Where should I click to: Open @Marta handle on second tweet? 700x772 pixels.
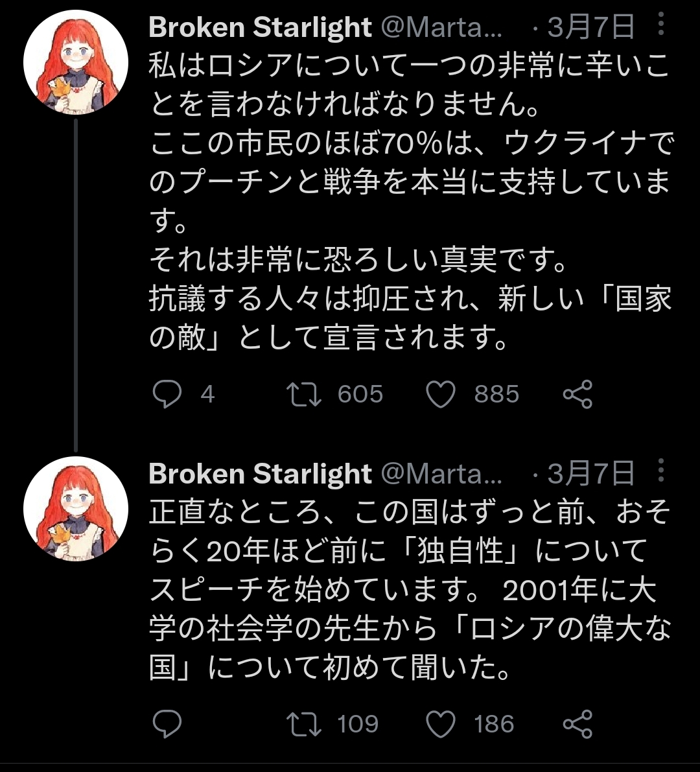[x=441, y=474]
